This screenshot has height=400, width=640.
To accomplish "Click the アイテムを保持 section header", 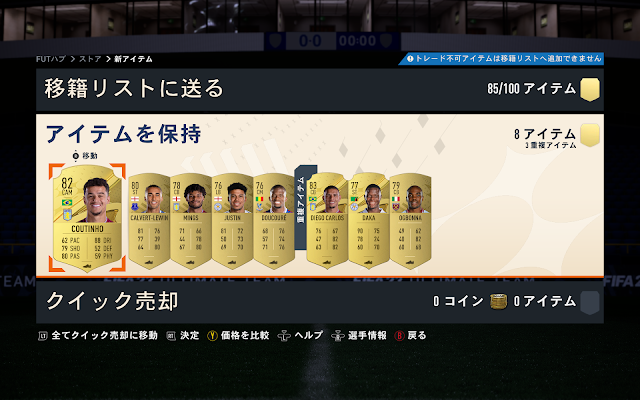I will pyautogui.click(x=123, y=134).
